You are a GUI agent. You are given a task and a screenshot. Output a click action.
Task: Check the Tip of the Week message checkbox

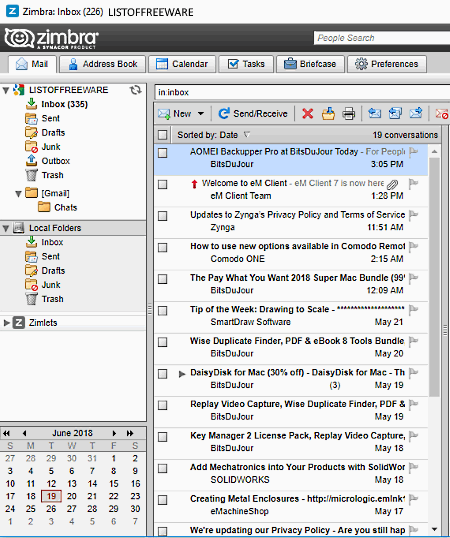[163, 311]
